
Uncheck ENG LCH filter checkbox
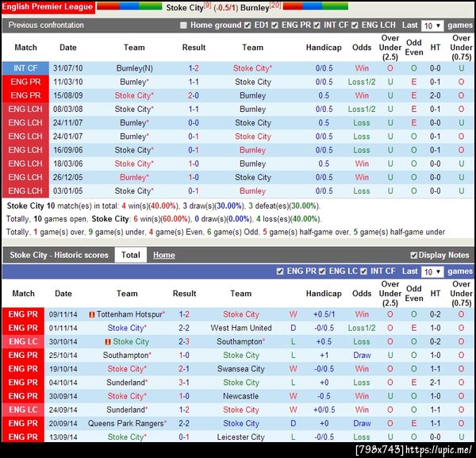pyautogui.click(x=355, y=25)
